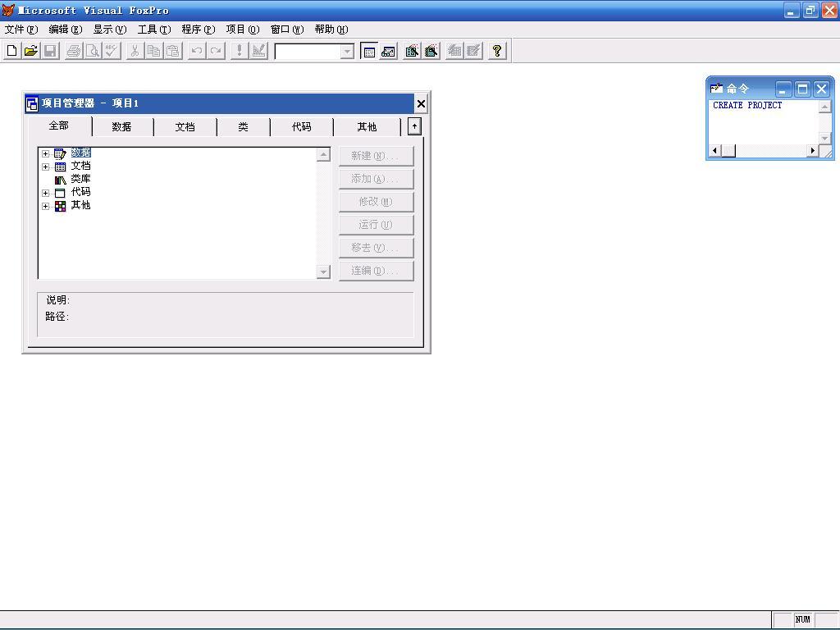
Task: Click the Report wizard toolbar icon
Action: coord(431,51)
